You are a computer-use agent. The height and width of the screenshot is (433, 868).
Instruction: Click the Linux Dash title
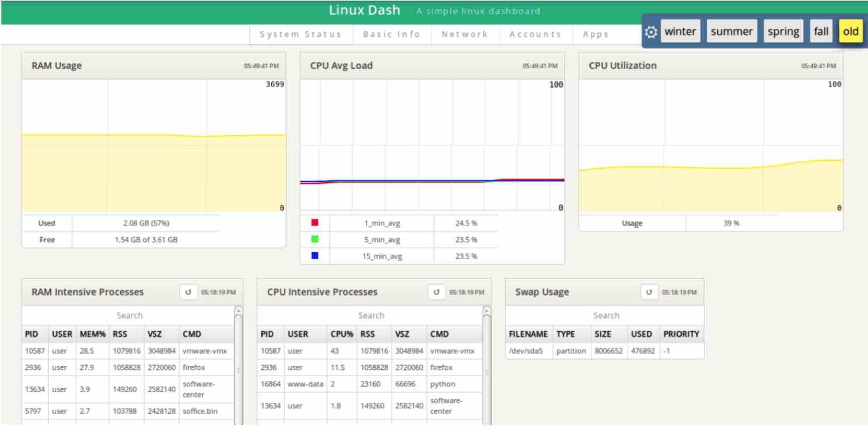click(x=365, y=11)
